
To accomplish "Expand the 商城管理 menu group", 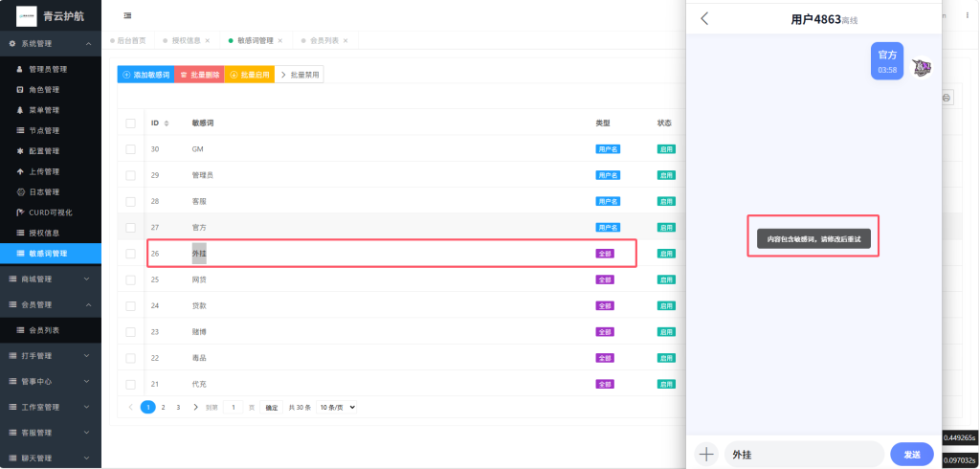I will pos(51,279).
